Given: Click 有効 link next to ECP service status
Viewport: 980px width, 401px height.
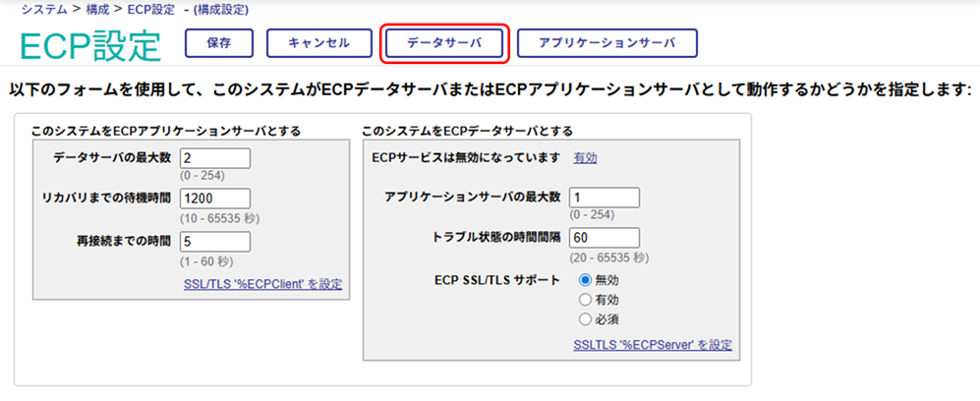Looking at the screenshot, I should pyautogui.click(x=585, y=157).
